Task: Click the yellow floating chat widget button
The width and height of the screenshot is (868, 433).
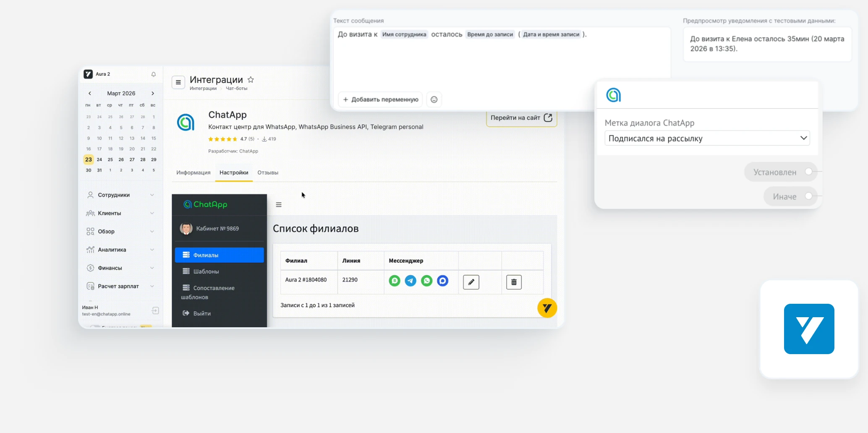Action: click(x=547, y=308)
